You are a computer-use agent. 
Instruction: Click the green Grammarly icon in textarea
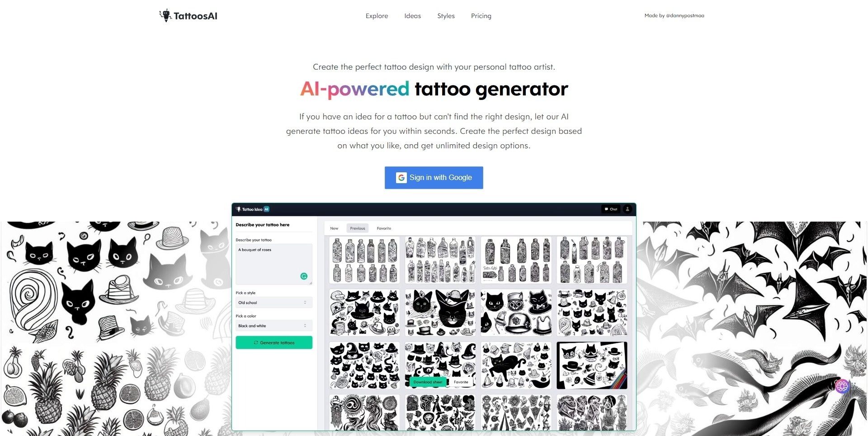tap(304, 276)
